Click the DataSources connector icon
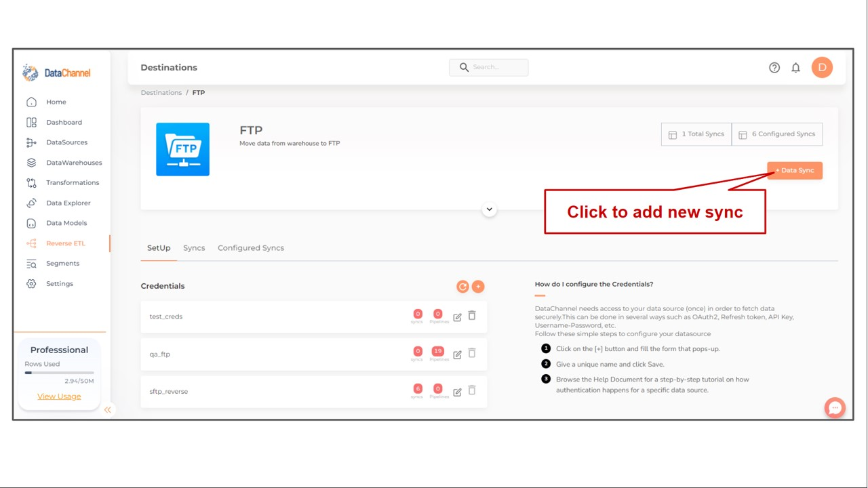The image size is (868, 488). tap(31, 142)
